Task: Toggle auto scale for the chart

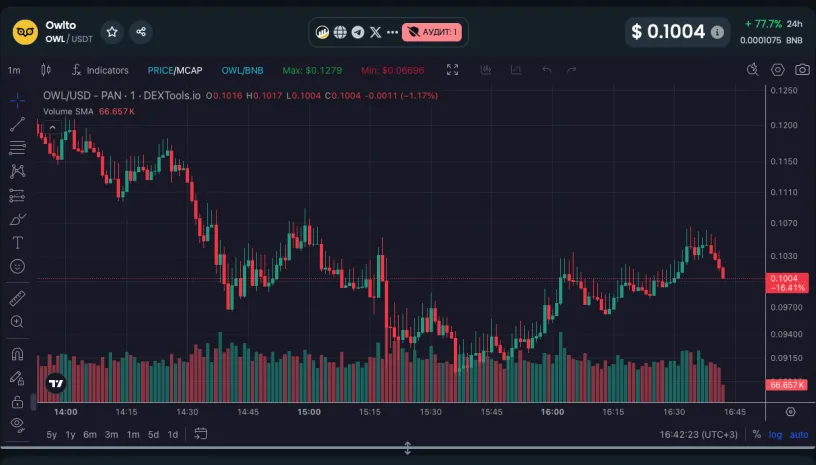Action: [799, 434]
